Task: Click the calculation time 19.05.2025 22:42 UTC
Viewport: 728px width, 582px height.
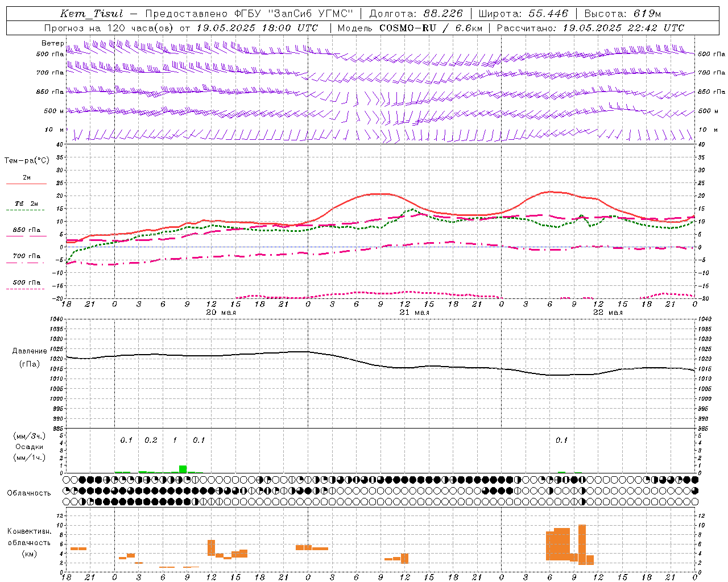Action: (623, 28)
